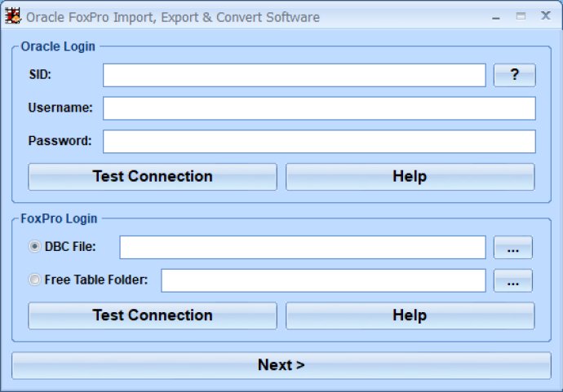Image resolution: width=563 pixels, height=392 pixels.
Task: Focus the Password text box
Action: coord(319,141)
